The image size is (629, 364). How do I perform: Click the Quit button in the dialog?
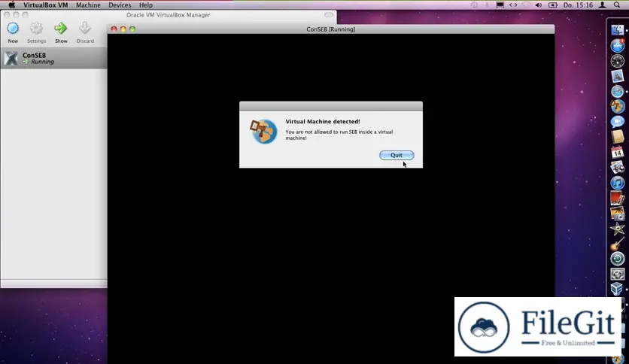tap(397, 155)
